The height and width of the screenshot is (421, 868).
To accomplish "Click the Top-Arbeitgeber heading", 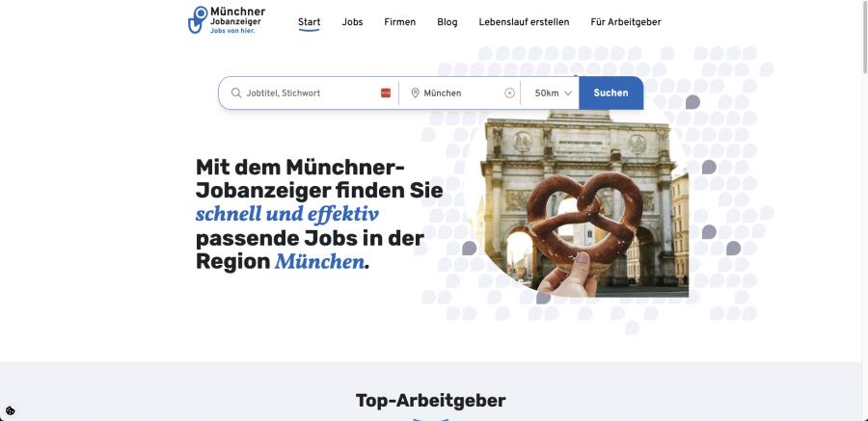I will (x=431, y=400).
